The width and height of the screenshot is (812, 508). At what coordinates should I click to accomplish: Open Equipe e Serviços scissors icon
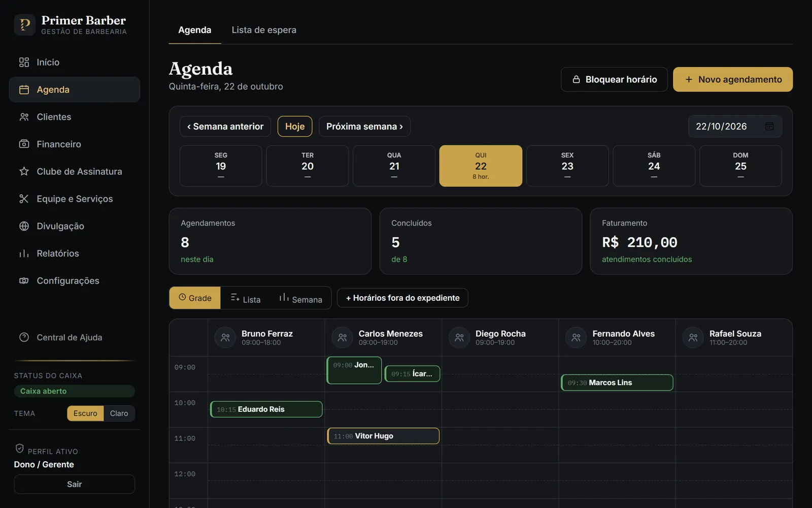click(24, 199)
